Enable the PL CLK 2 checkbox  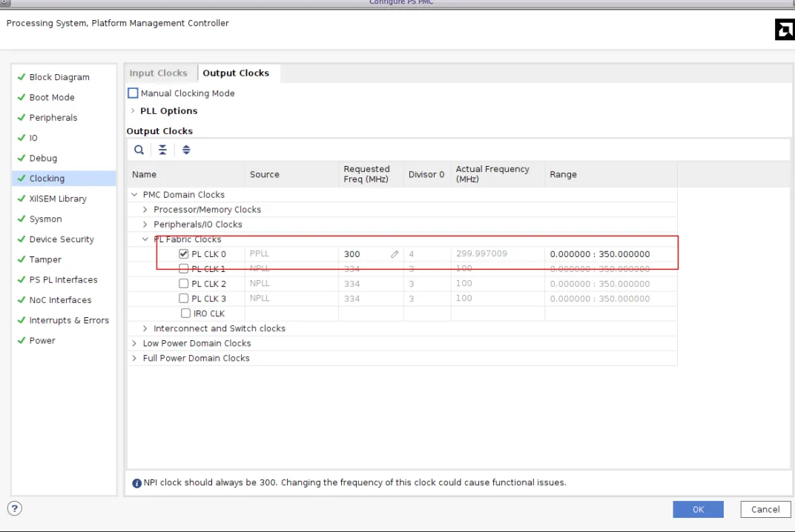183,284
